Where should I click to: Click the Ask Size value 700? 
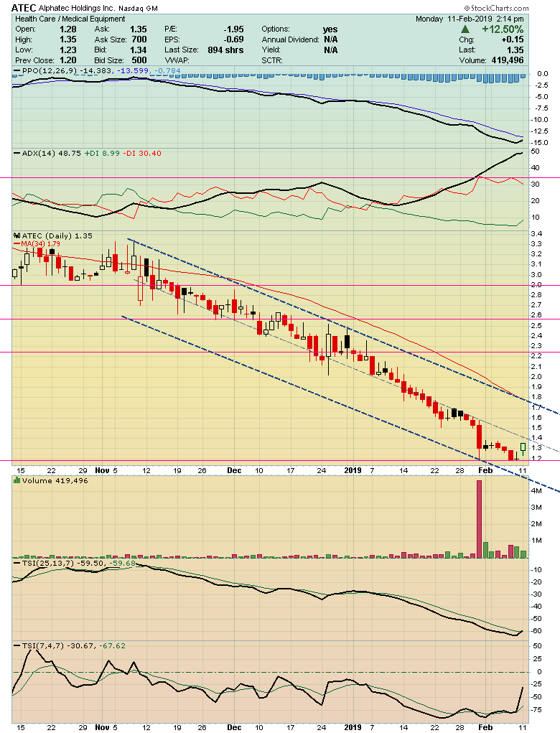139,39
